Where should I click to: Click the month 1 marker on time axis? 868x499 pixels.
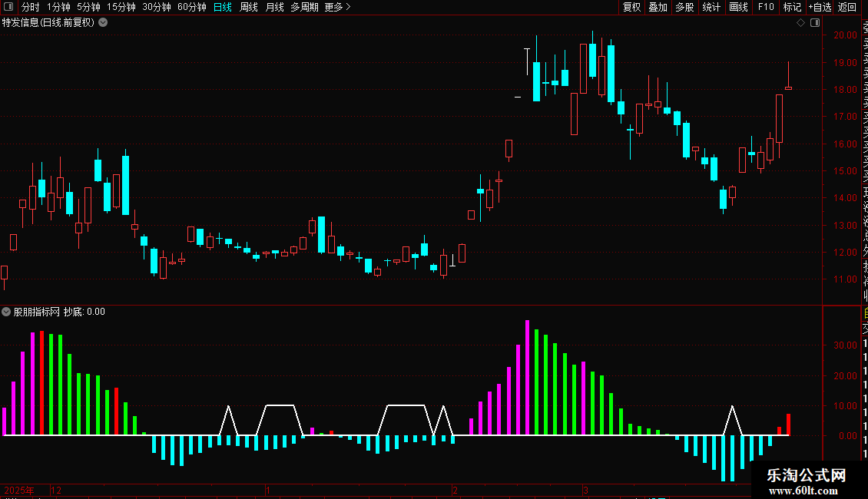pos(268,490)
